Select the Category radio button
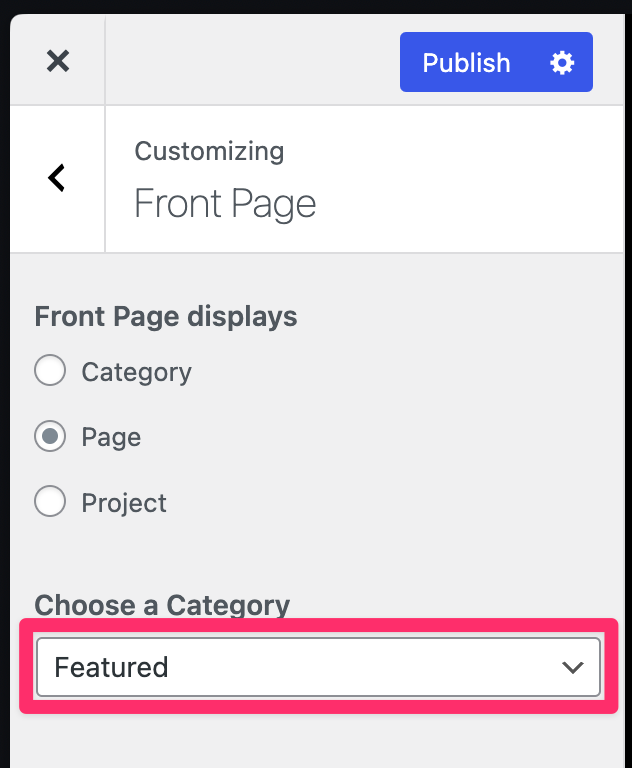This screenshot has height=768, width=632. (x=50, y=371)
